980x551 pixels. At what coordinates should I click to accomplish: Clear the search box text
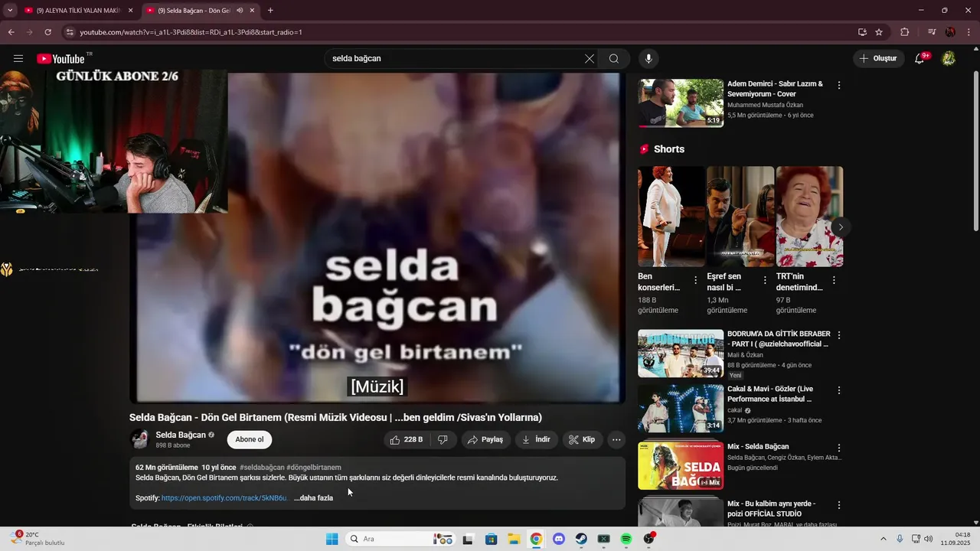[x=590, y=59]
